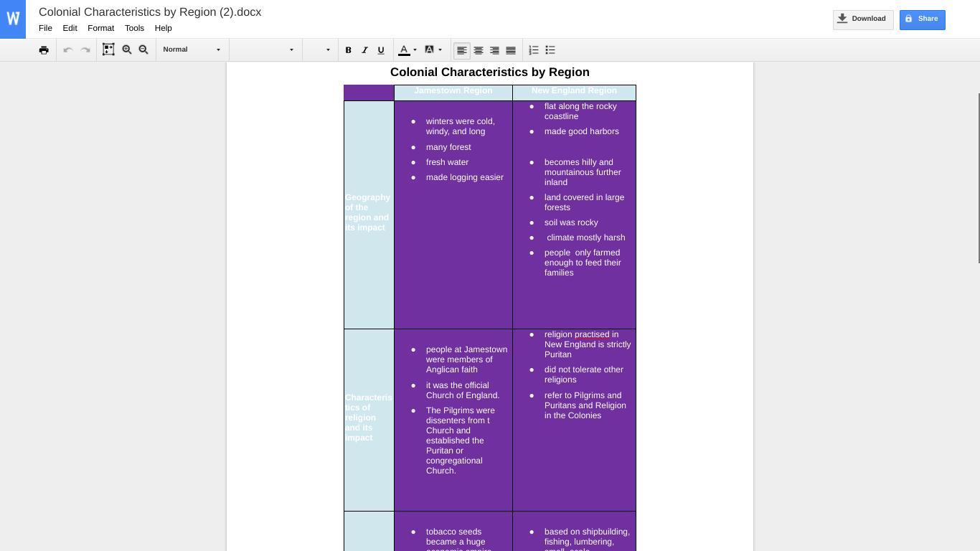This screenshot has height=551, width=980.
Task: Pick the text color A button
Action: pyautogui.click(x=404, y=50)
